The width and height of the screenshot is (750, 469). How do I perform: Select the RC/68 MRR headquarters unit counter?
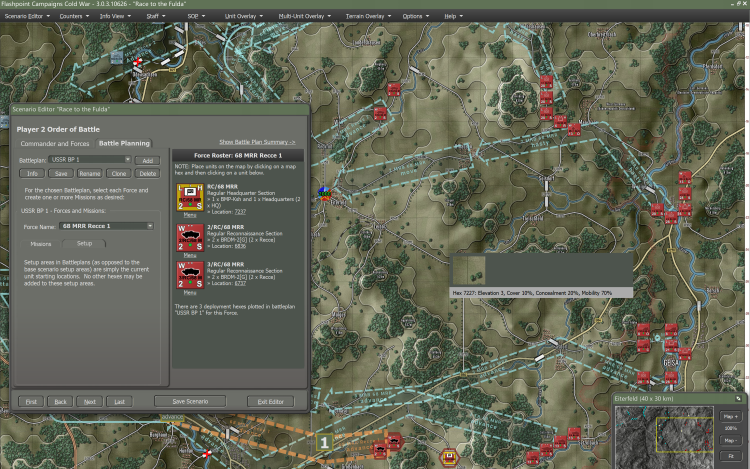click(x=190, y=197)
